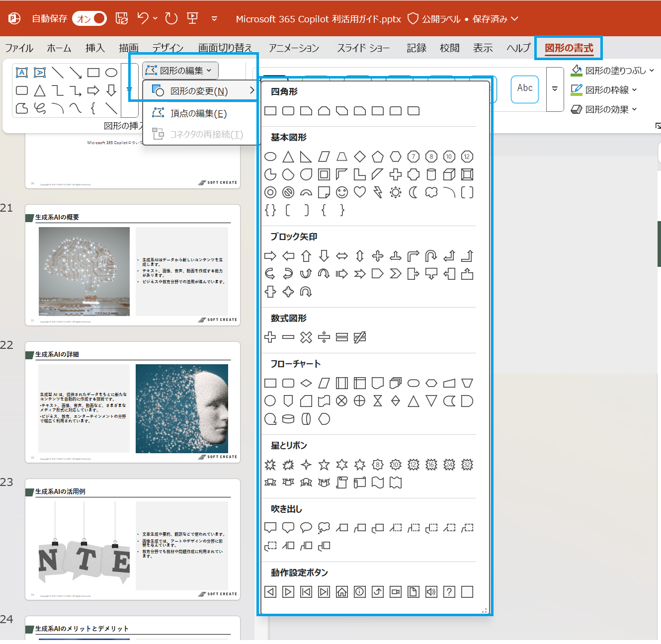Click the redo arrow icon
Viewport: 661px width, 644px height.
[171, 18]
